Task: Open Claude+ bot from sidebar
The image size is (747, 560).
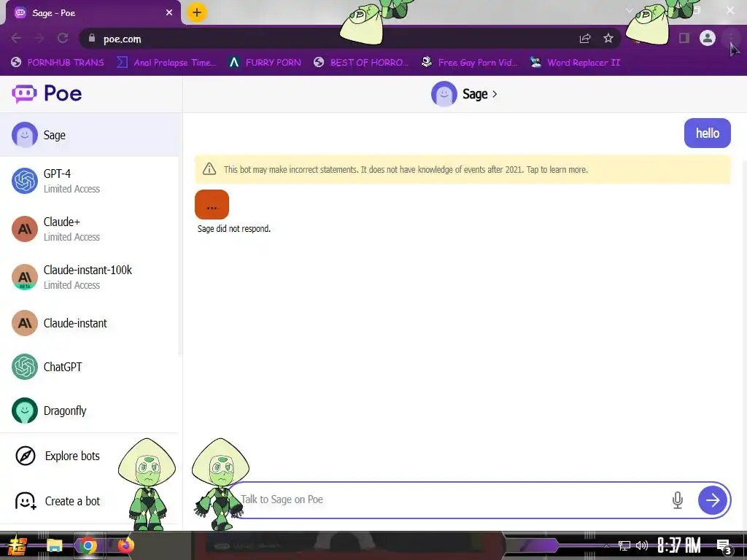Action: [x=90, y=229]
